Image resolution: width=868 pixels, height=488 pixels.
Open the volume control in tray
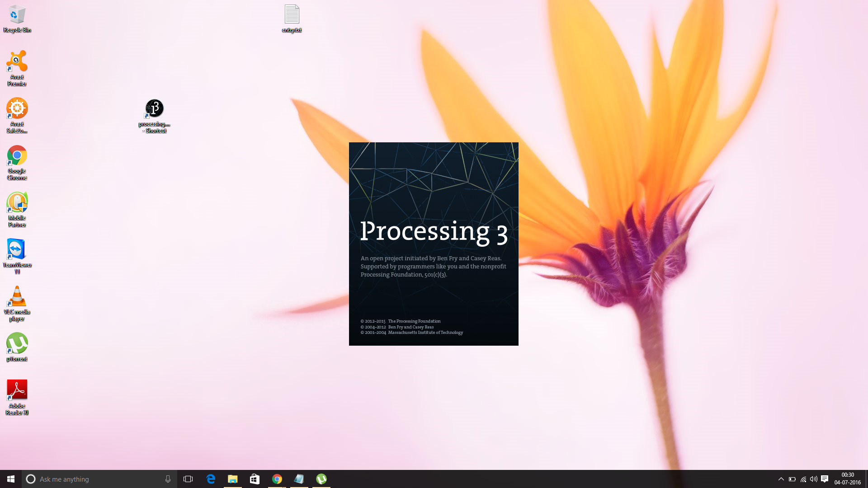(x=813, y=479)
